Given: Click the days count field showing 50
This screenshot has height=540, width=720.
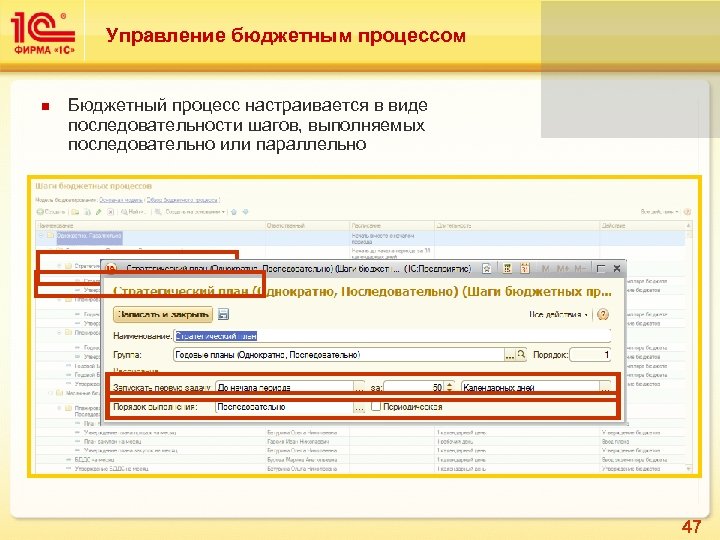Looking at the screenshot, I should [414, 388].
